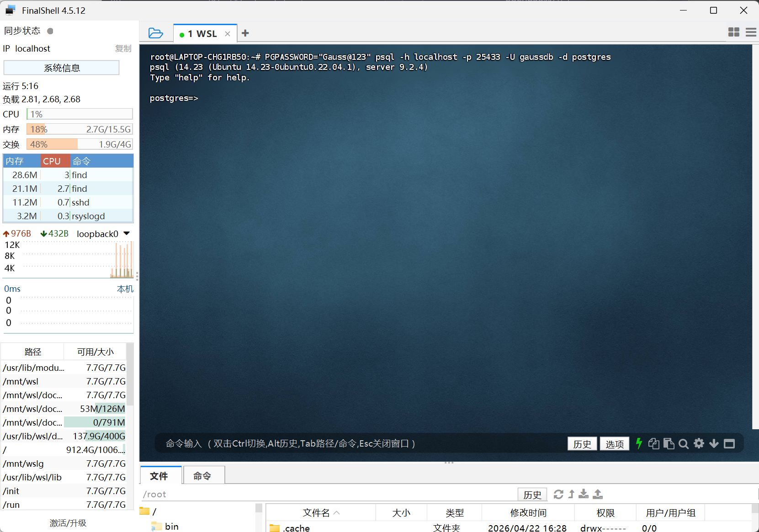Click 激活/升级 activate upgrade link

pos(68,523)
